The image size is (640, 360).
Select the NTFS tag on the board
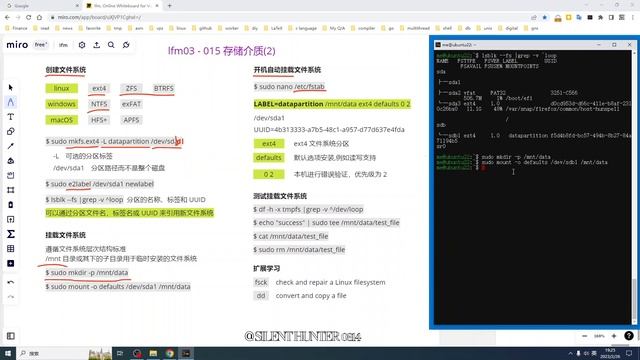click(99, 104)
